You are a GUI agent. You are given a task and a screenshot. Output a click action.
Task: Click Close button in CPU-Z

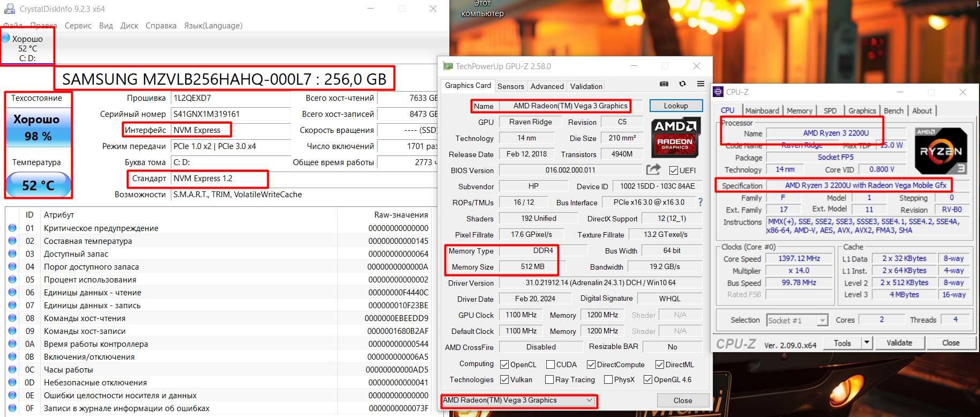951,343
